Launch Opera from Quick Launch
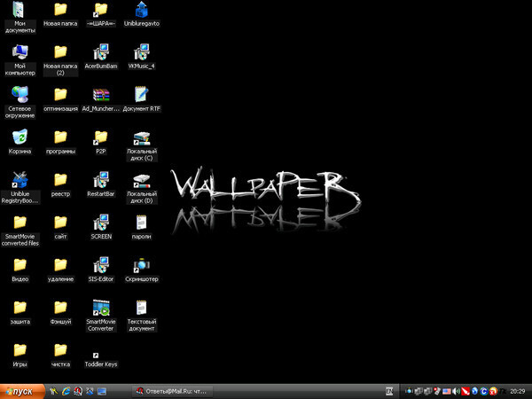The height and width of the screenshot is (399, 532). 78,391
